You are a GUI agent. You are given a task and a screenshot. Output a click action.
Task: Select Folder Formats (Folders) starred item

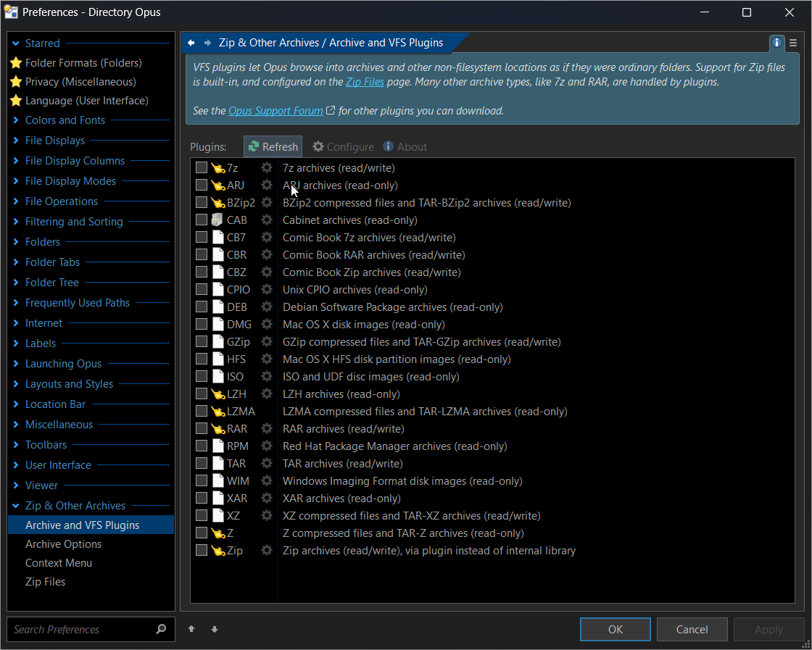pos(83,62)
